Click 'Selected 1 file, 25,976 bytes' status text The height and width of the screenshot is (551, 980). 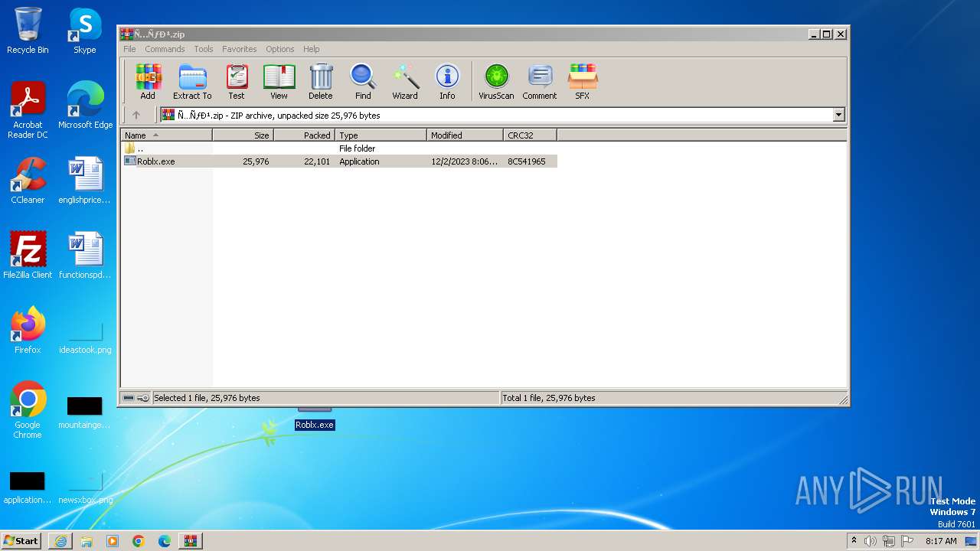207,398
